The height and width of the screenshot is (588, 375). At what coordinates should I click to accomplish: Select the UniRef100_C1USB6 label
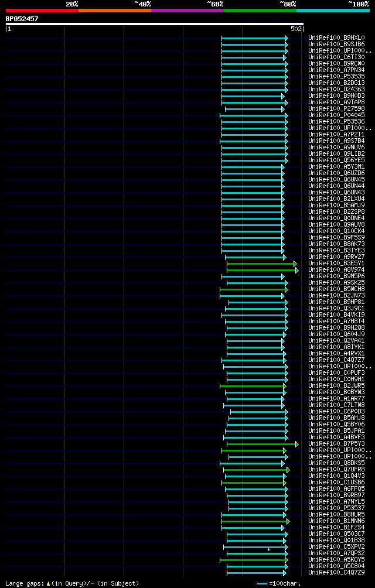(336, 482)
